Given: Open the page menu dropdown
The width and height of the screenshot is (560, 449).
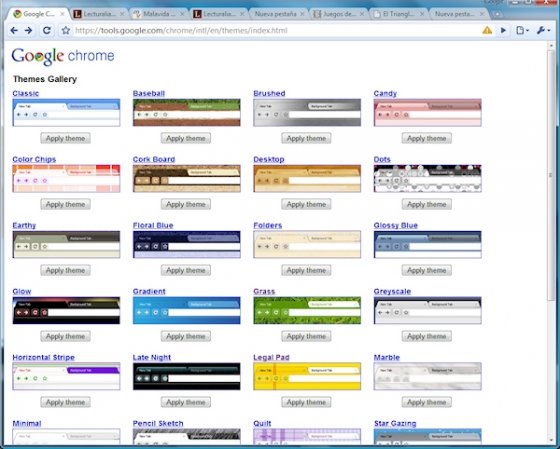Looking at the screenshot, I should tap(522, 30).
